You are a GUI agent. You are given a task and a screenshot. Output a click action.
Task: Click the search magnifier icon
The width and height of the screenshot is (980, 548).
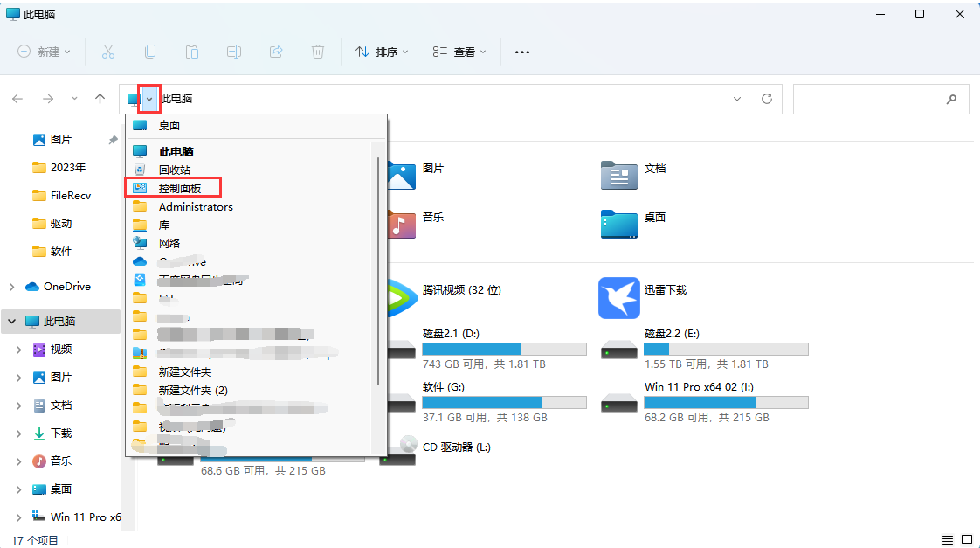click(951, 99)
